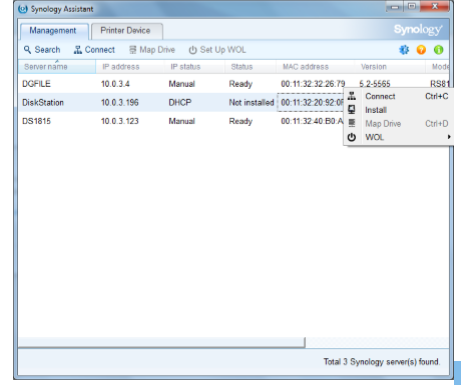This screenshot has width=467, height=392.
Task: Click the Set Up WOL toolbar button
Action: [x=217, y=50]
